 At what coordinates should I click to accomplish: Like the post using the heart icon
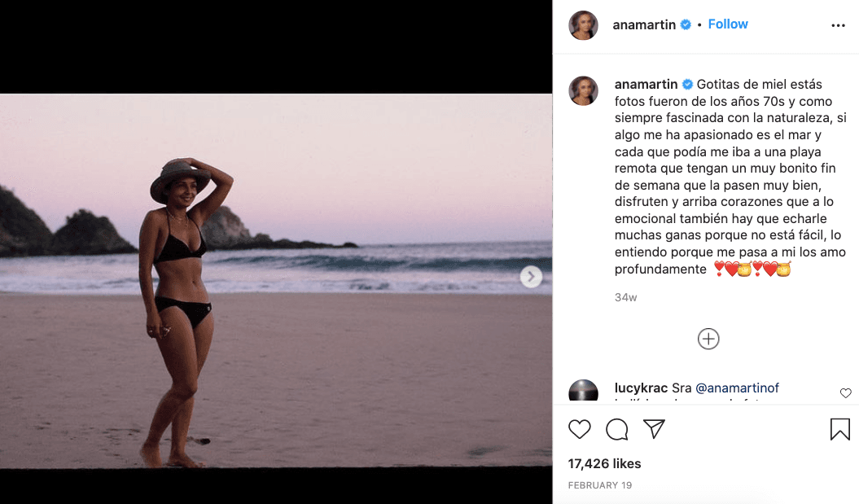pos(579,429)
